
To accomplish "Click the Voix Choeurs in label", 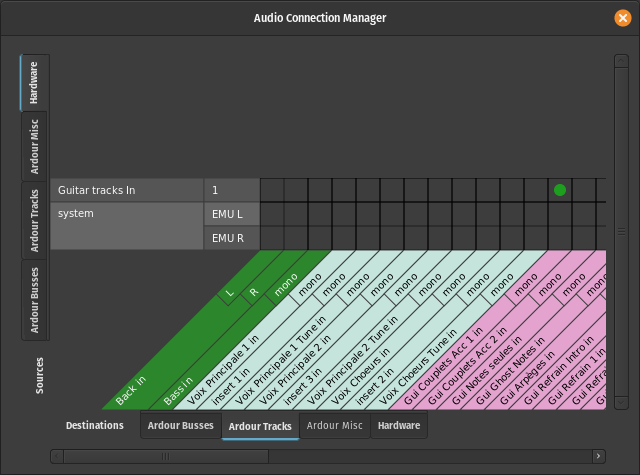I will pos(361,376).
